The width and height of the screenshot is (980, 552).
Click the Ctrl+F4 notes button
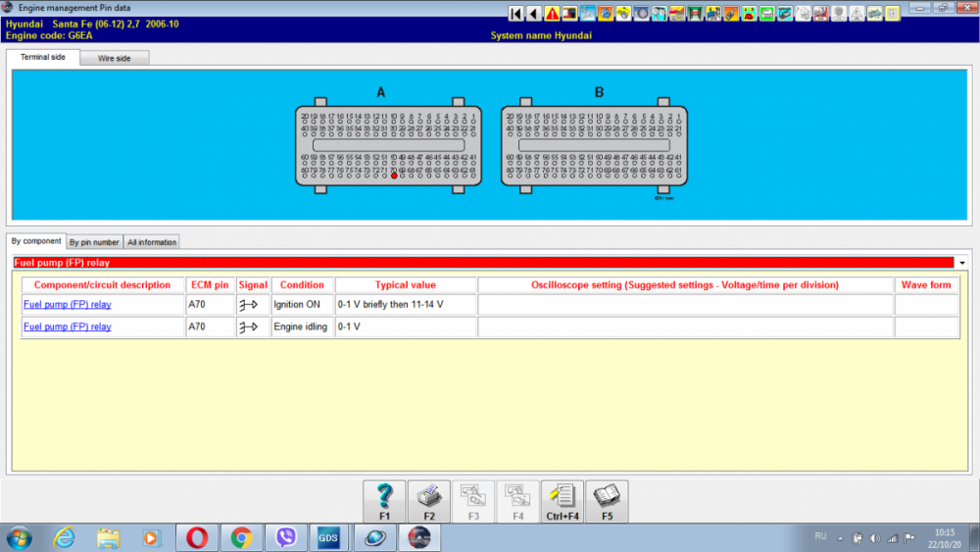pos(563,501)
